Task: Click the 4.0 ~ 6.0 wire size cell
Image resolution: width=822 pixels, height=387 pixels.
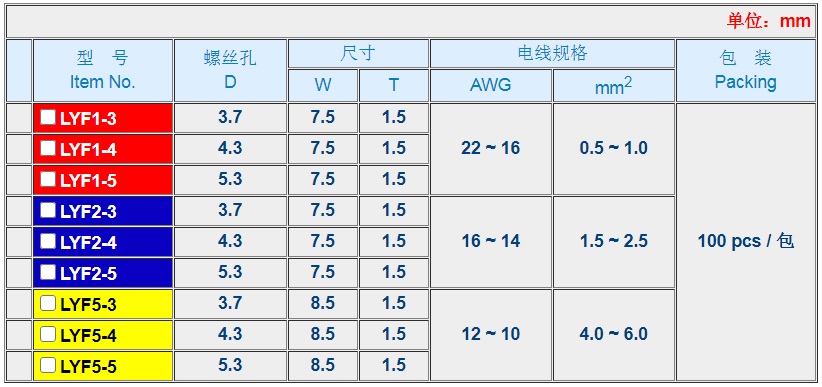Action: click(x=613, y=334)
